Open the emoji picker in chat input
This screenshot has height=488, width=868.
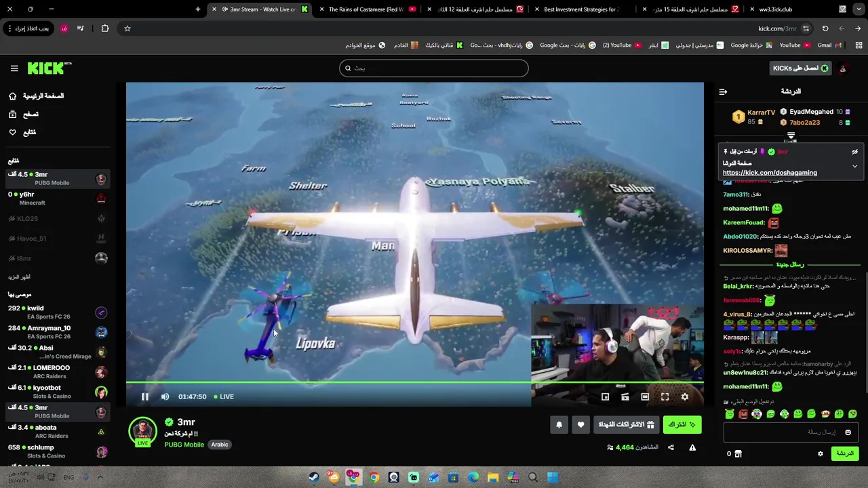(x=848, y=432)
